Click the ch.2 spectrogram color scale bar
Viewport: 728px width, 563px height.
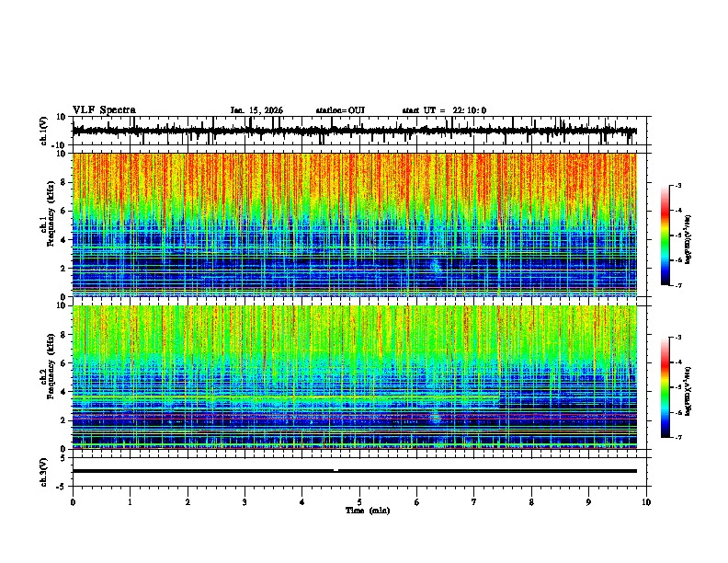[665, 387]
